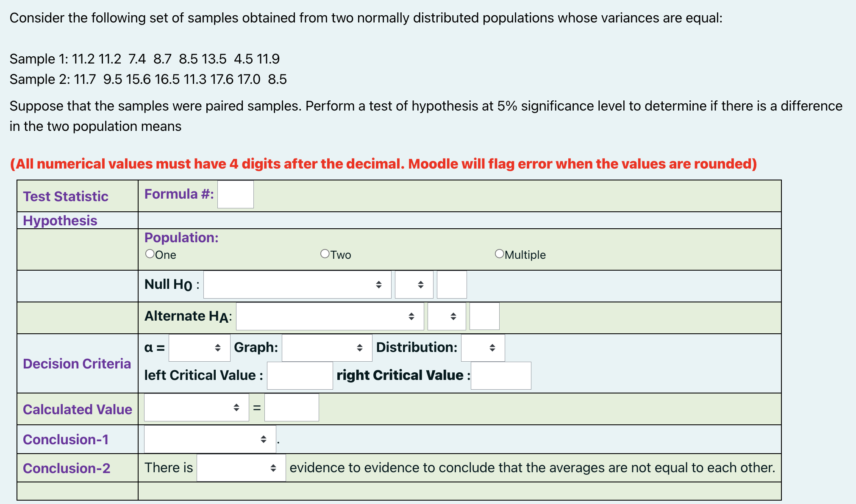The width and height of the screenshot is (856, 504).
Task: Click the Conclusion-1 row heading
Action: tap(66, 440)
